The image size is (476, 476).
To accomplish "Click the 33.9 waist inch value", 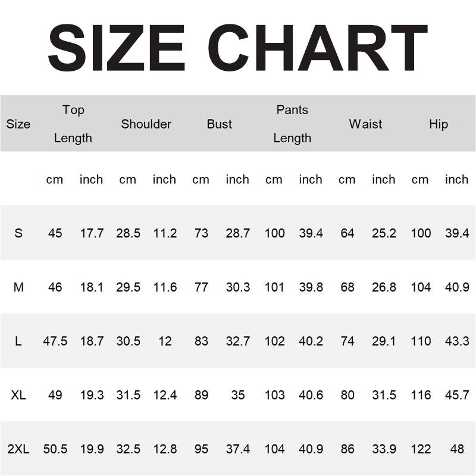I will coord(384,449).
